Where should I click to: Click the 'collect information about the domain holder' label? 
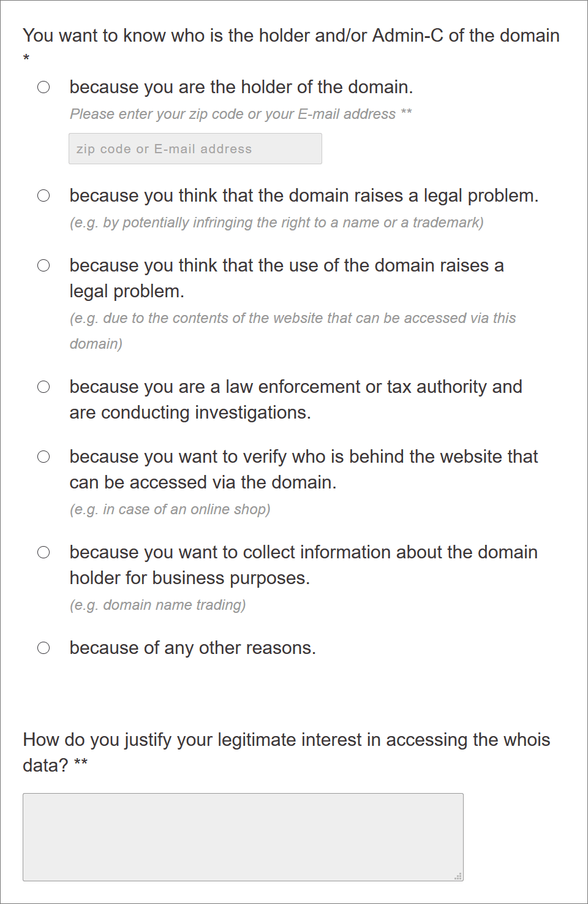tap(303, 564)
